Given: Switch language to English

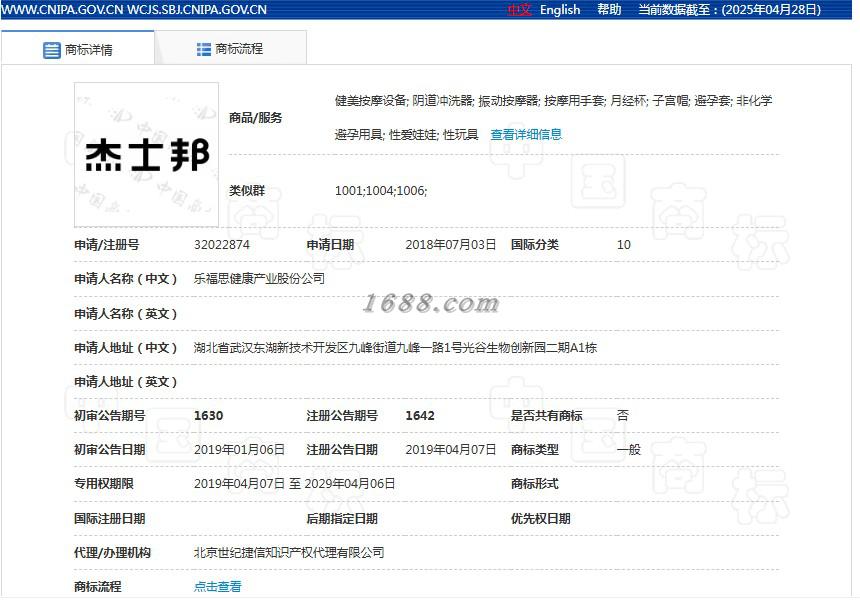Looking at the screenshot, I should pos(560,10).
